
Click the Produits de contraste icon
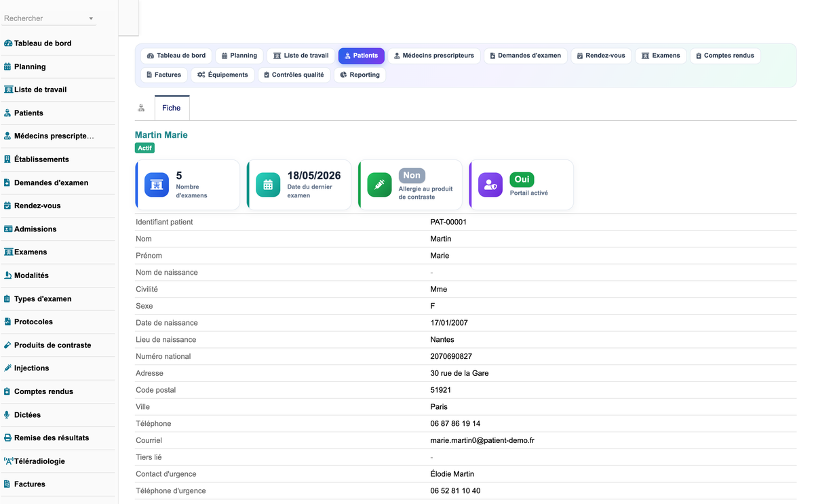tap(7, 345)
